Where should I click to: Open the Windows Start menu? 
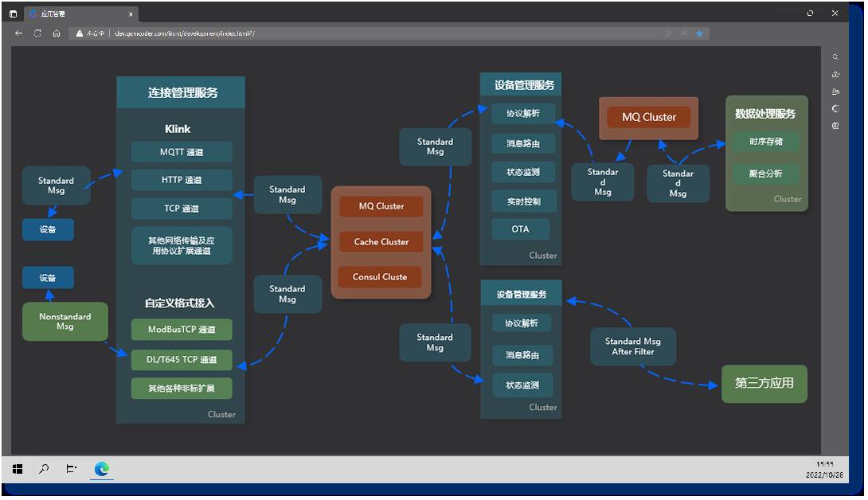point(18,469)
